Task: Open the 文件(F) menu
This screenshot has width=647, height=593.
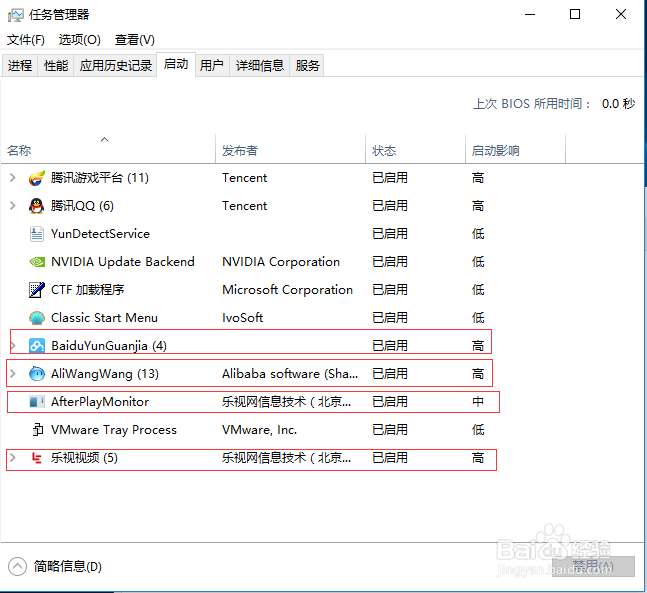Action: (x=26, y=40)
